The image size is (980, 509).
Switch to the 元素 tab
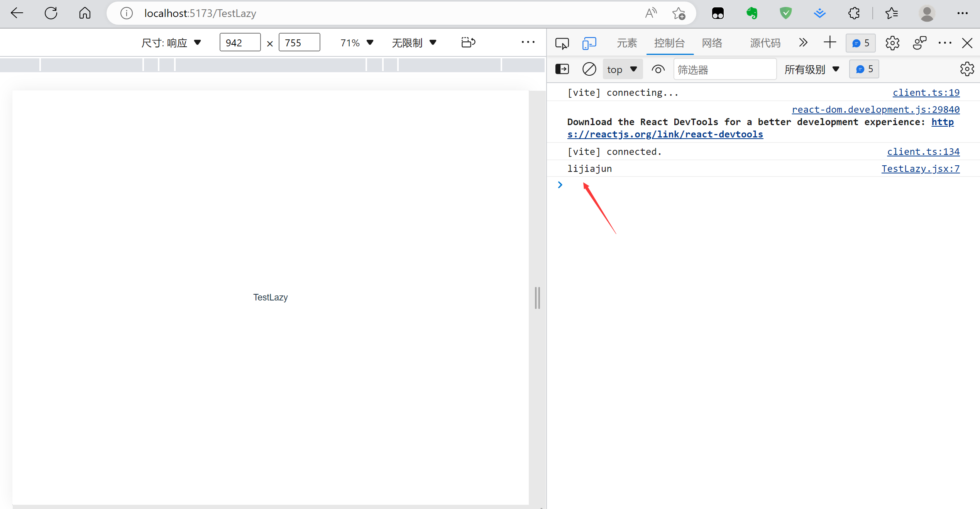tap(627, 43)
